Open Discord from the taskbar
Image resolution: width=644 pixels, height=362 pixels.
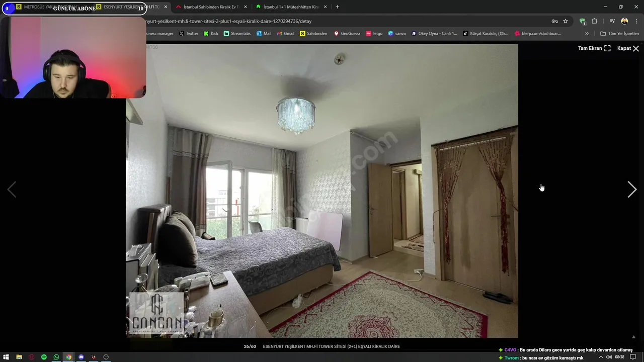click(81, 357)
